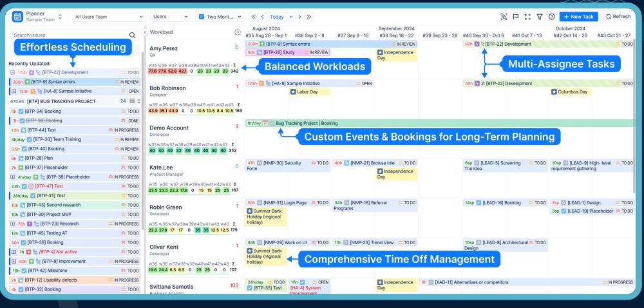
Task: Open the help question mark icon
Action: [552, 17]
